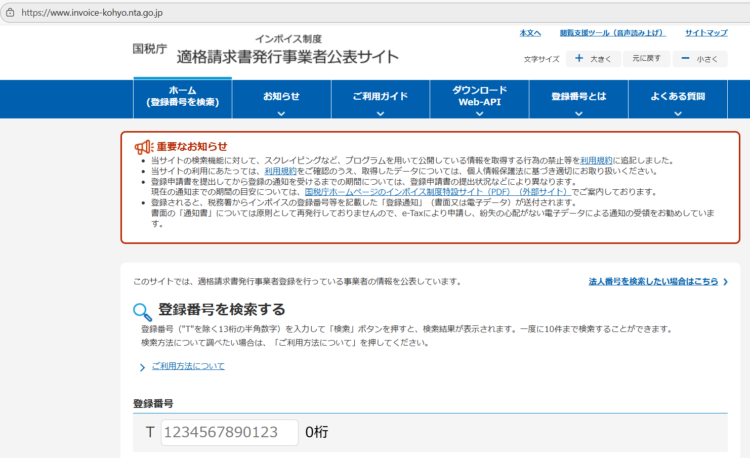Click the 登録番号を検索する heading

[x=221, y=309]
